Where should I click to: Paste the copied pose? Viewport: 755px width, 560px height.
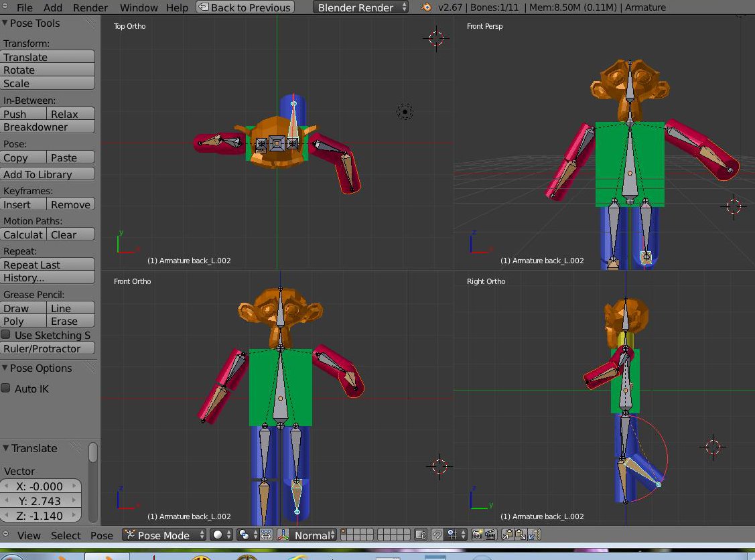[x=71, y=157]
